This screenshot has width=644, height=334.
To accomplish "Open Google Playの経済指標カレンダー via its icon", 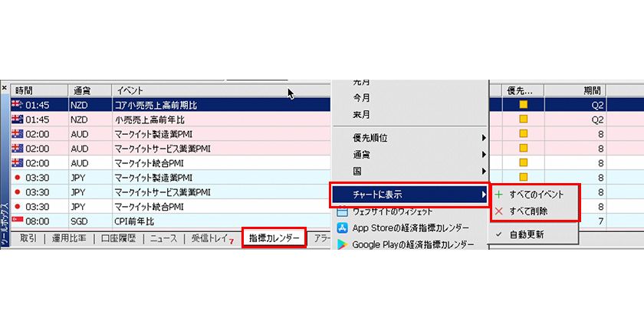I will tap(342, 244).
